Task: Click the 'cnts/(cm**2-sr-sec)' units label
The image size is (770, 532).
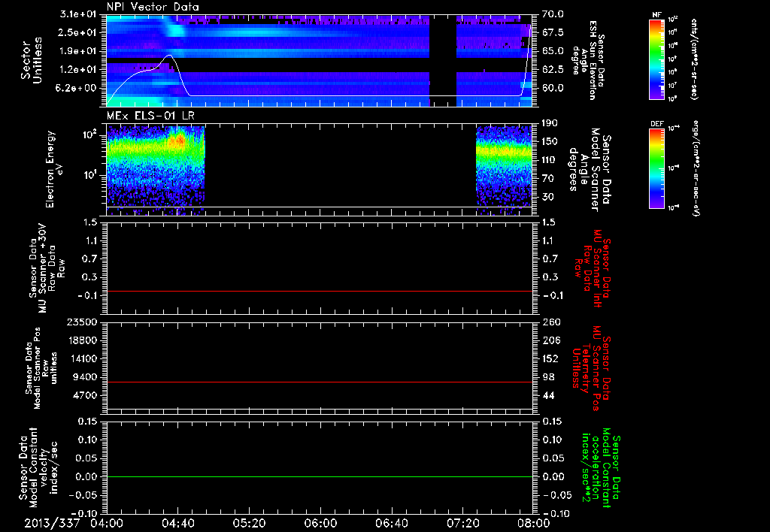Action: click(694, 59)
